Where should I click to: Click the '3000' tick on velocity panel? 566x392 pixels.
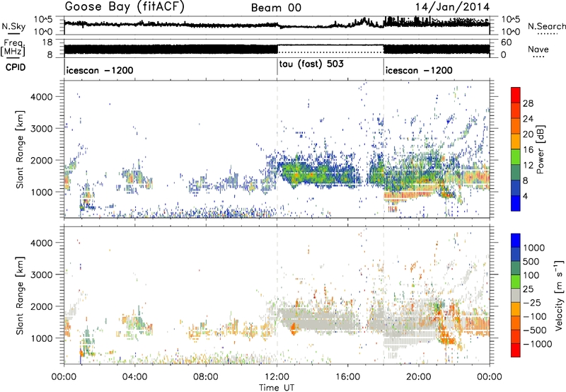coord(42,275)
